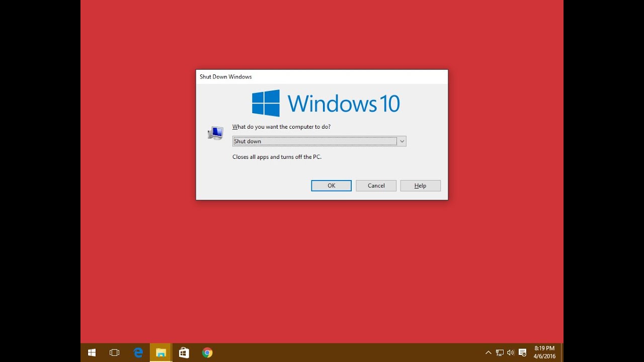Click the 'Shut Down Windows' title bar text
The height and width of the screenshot is (362, 644).
(225, 77)
